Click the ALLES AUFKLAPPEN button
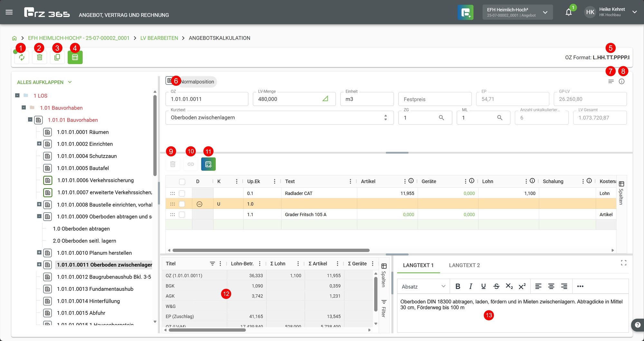The height and width of the screenshot is (341, 644). pyautogui.click(x=44, y=82)
